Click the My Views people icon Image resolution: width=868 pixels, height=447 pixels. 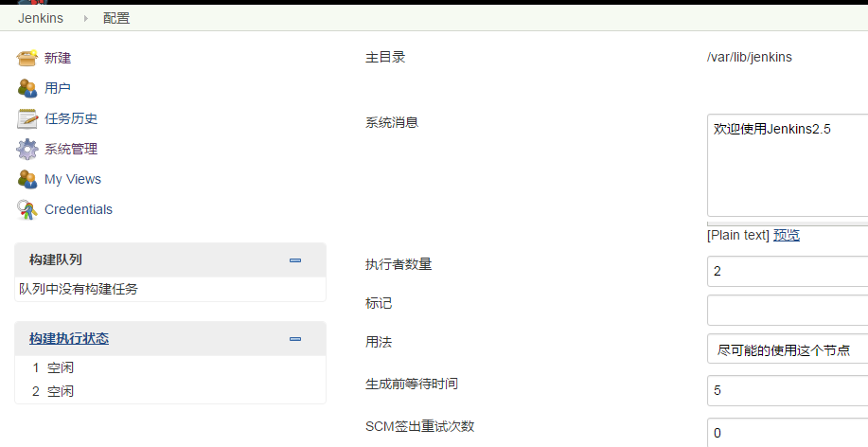[x=27, y=180]
